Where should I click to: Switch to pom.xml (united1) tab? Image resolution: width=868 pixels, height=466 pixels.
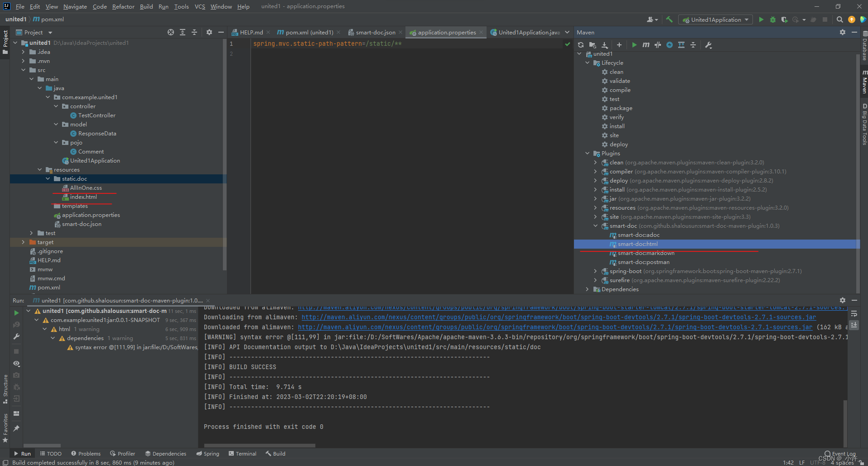pos(309,32)
